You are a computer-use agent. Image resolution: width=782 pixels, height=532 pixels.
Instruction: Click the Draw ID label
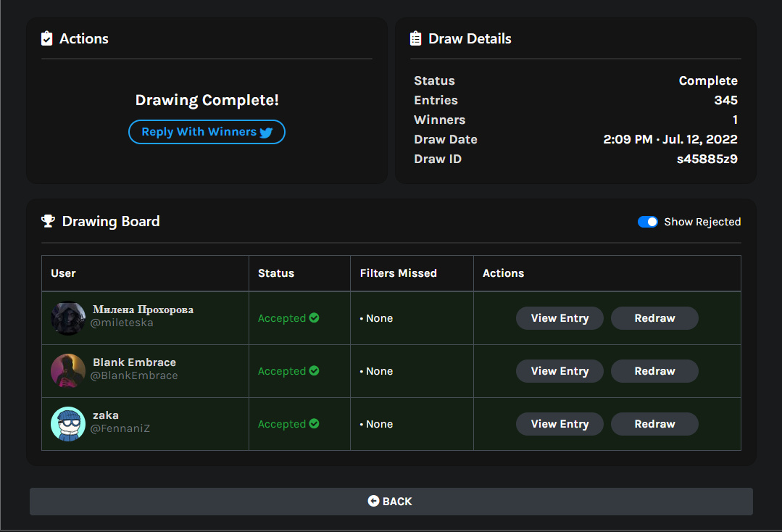pyautogui.click(x=437, y=159)
